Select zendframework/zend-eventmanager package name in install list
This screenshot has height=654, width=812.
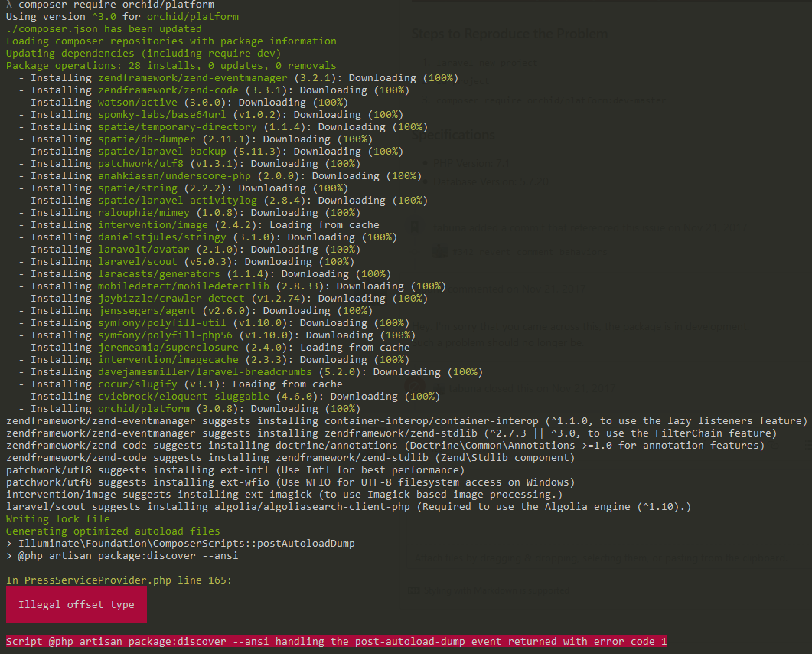[x=193, y=78]
